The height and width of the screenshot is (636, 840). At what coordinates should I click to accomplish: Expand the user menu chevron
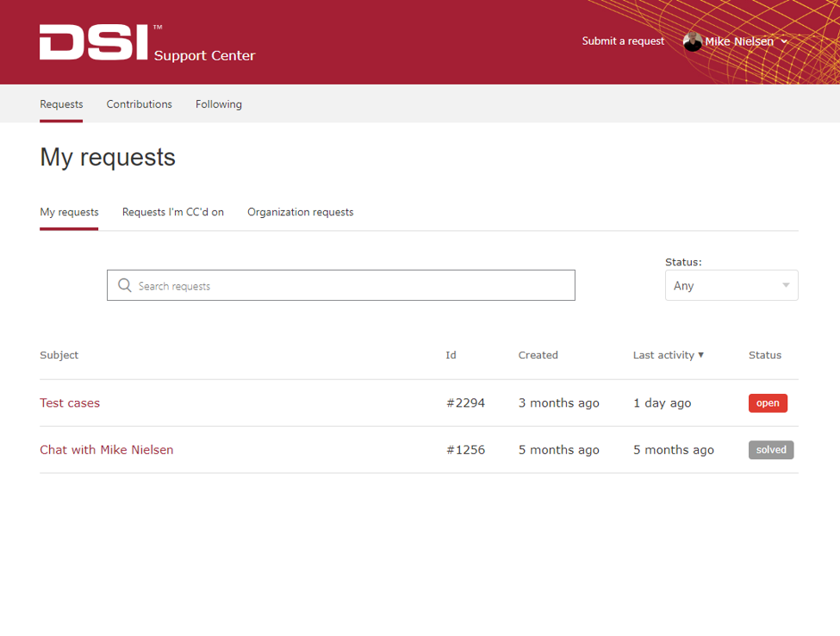tap(784, 41)
